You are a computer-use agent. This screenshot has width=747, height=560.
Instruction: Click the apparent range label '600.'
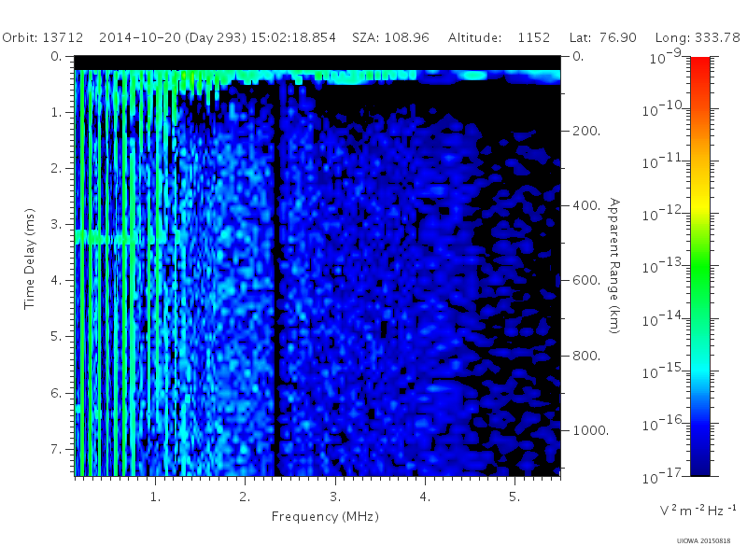point(586,281)
